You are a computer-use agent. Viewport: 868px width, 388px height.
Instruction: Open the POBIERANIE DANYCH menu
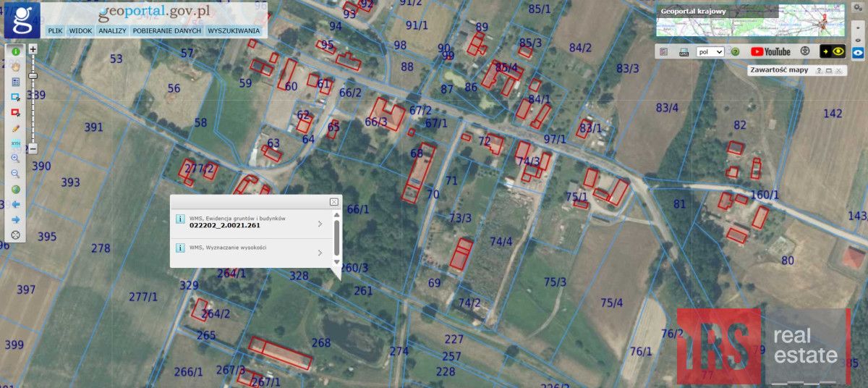(x=167, y=31)
